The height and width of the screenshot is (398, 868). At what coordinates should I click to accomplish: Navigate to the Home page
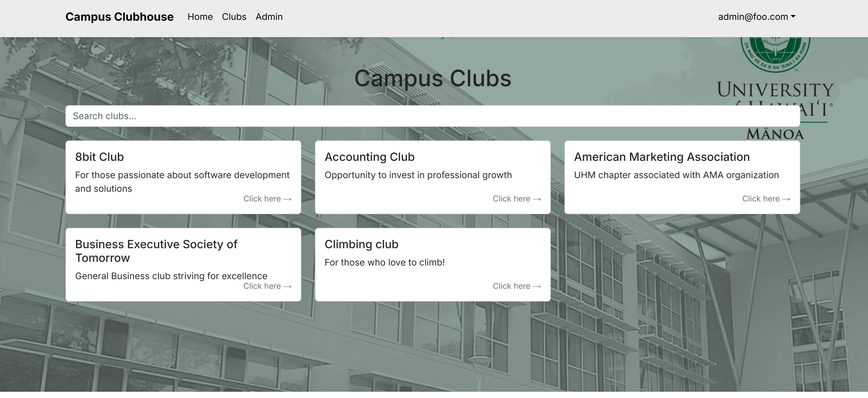(x=200, y=16)
